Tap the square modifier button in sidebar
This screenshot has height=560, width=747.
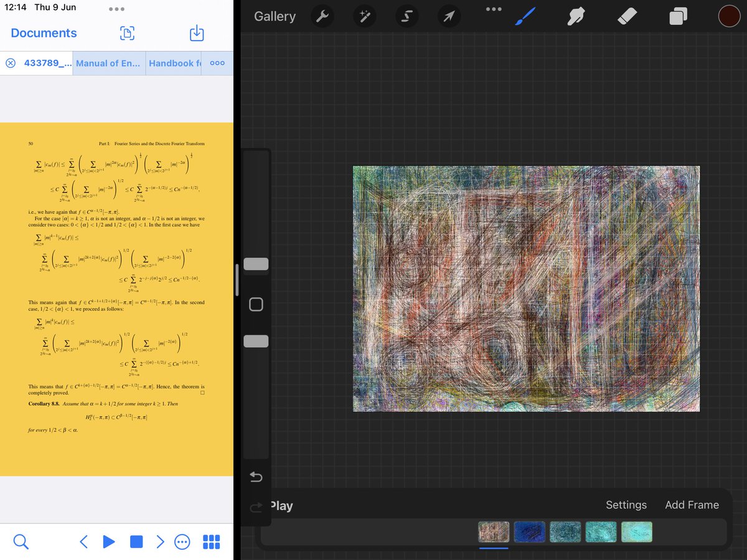point(256,304)
